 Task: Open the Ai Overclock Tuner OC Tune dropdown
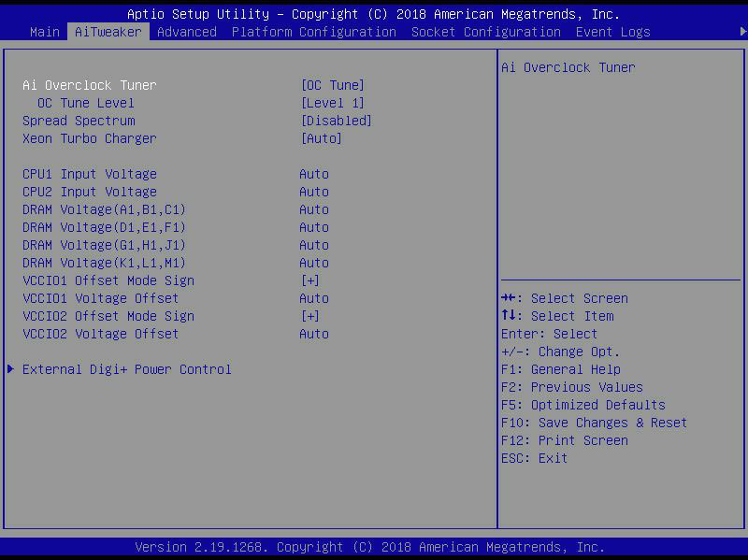click(x=332, y=85)
